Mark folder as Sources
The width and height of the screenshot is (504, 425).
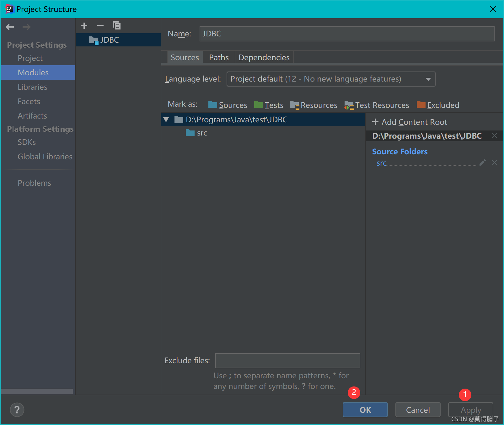point(228,105)
